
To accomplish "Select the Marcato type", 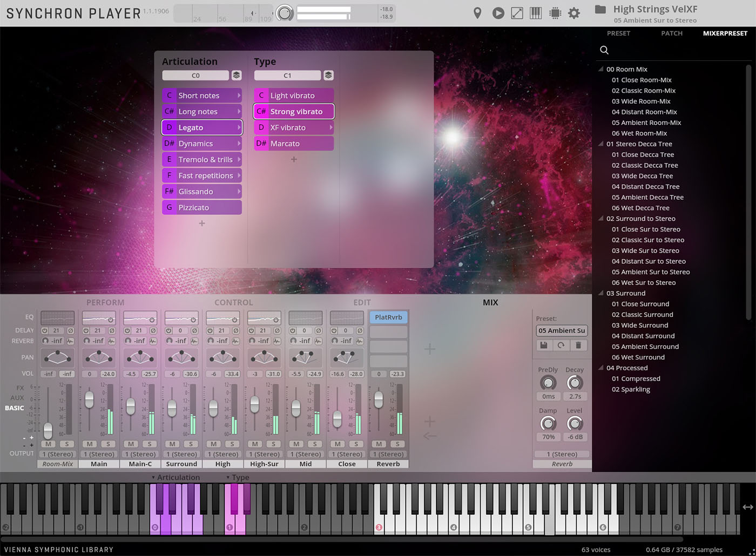I will tap(293, 143).
